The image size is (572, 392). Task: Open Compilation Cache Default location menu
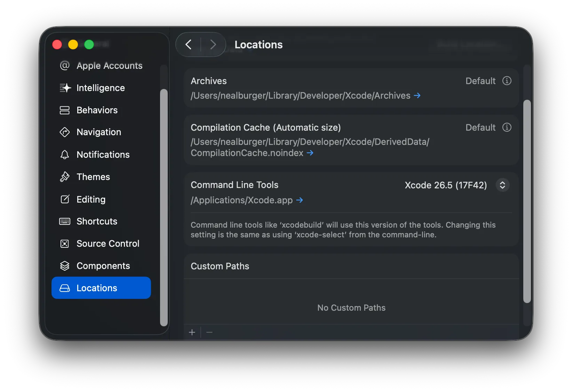480,128
